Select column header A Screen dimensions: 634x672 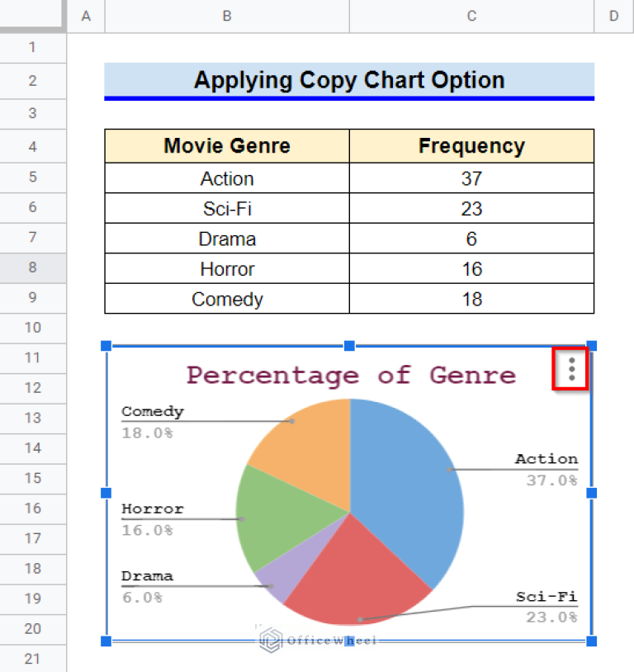coord(86,16)
